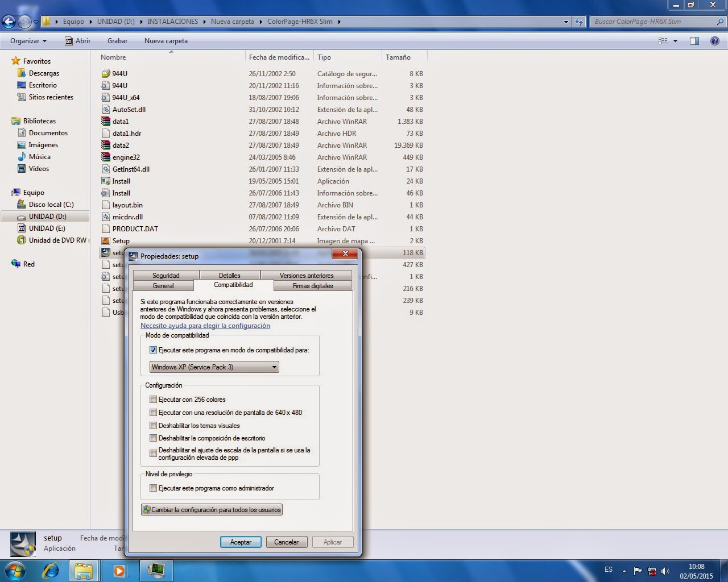
Task: Click the Música library icon
Action: 22,156
